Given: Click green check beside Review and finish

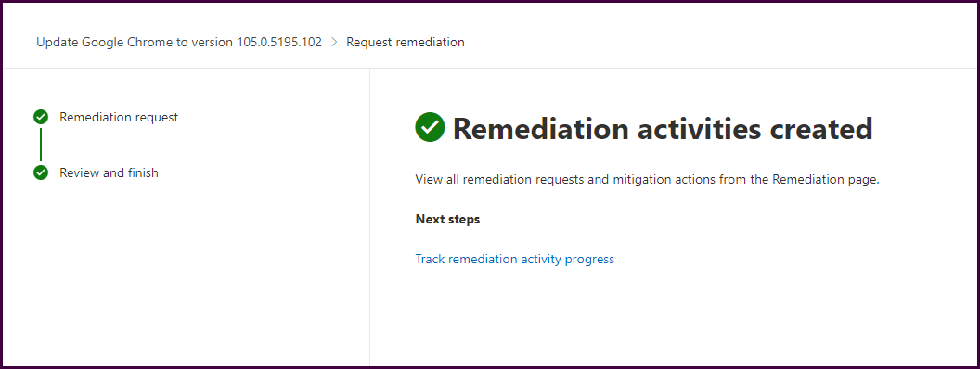Looking at the screenshot, I should coord(41,172).
